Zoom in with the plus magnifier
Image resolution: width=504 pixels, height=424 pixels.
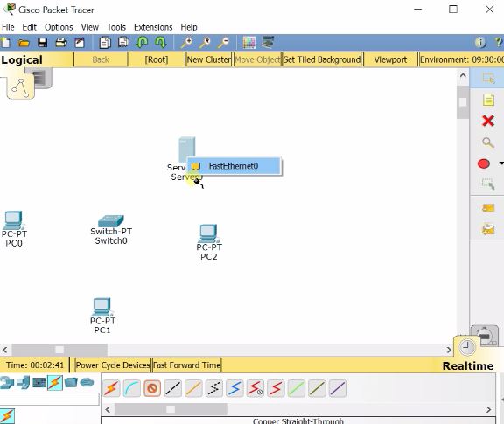pyautogui.click(x=186, y=42)
